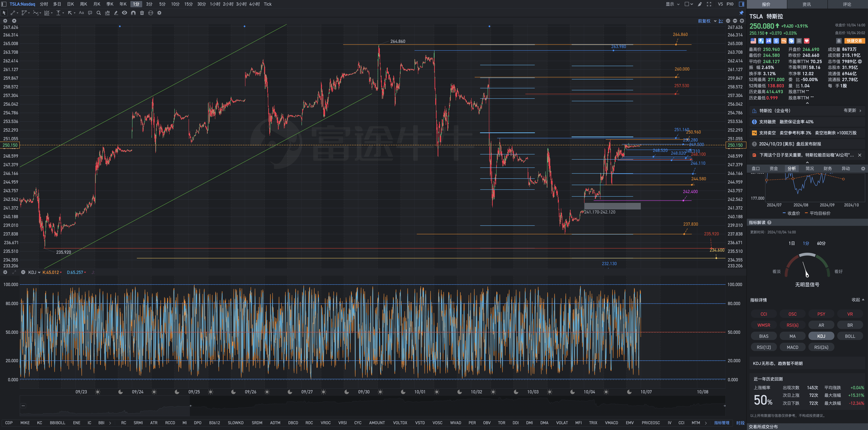Select the MACD indicator chip
The image size is (868, 430).
(792, 347)
